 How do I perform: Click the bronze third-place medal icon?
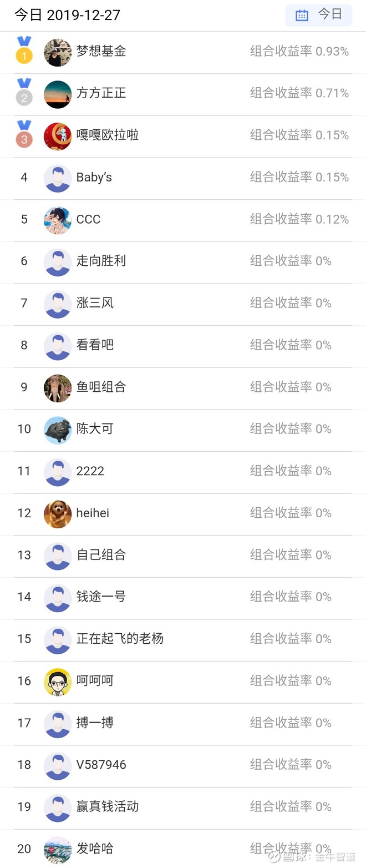point(24,135)
